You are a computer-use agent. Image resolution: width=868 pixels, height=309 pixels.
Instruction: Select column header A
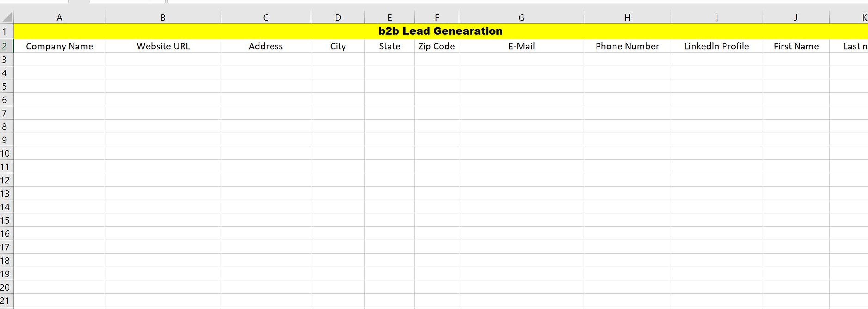59,17
